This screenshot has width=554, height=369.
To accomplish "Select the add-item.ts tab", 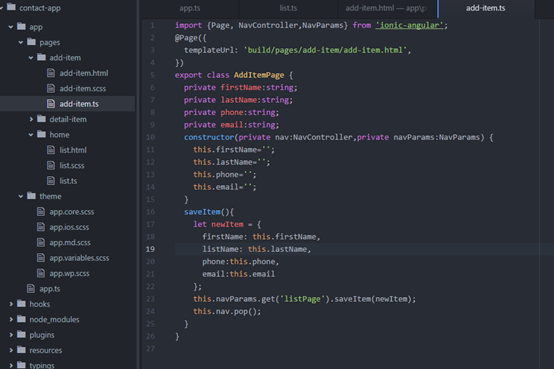I will [x=485, y=8].
